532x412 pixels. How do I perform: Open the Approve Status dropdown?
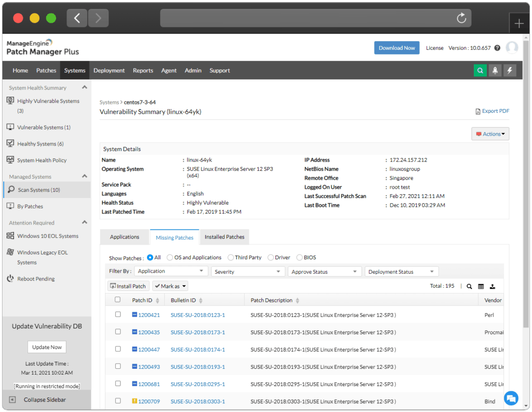(325, 272)
